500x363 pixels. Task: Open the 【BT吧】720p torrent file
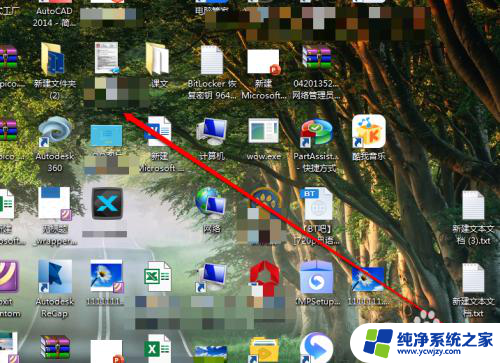point(316,204)
